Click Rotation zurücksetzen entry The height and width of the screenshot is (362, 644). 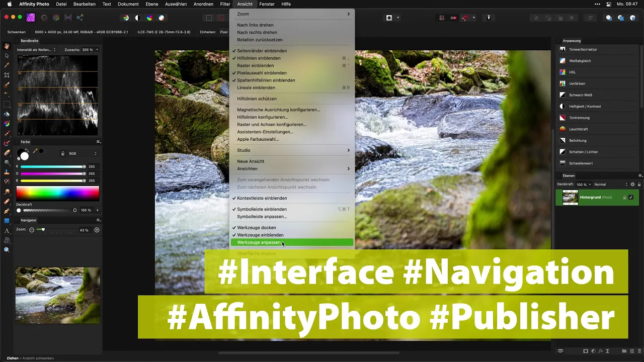pos(292,40)
